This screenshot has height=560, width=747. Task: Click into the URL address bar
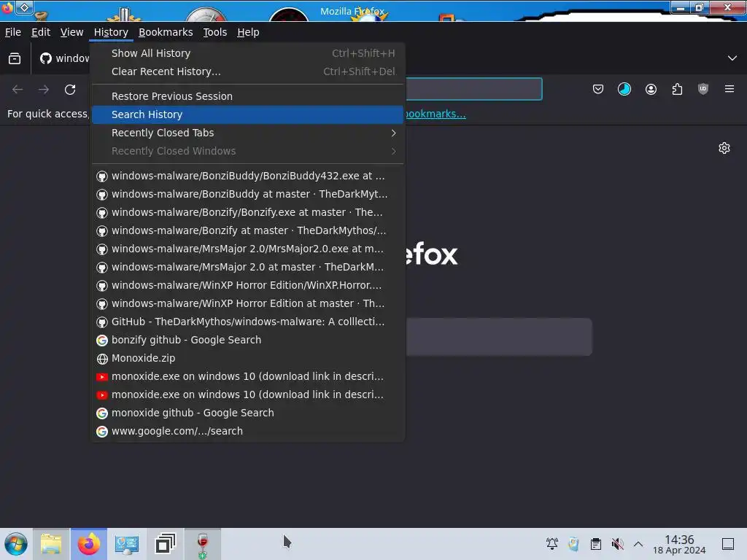(x=473, y=89)
